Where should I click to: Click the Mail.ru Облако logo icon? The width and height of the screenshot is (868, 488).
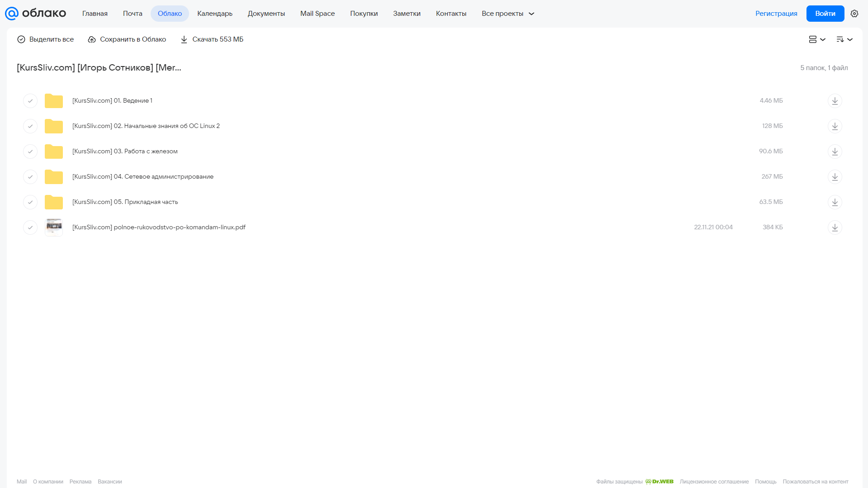[12, 14]
